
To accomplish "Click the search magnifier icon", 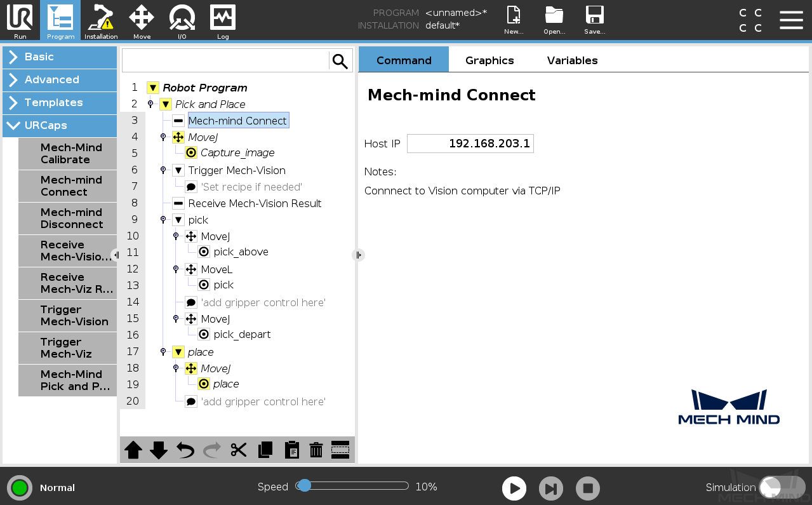I will (x=340, y=61).
